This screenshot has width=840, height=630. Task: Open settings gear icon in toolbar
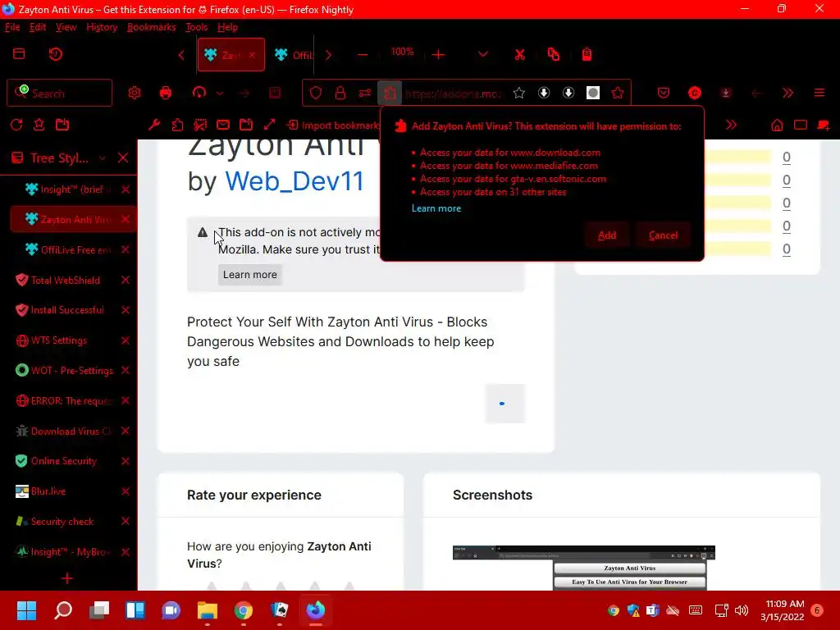tap(135, 93)
